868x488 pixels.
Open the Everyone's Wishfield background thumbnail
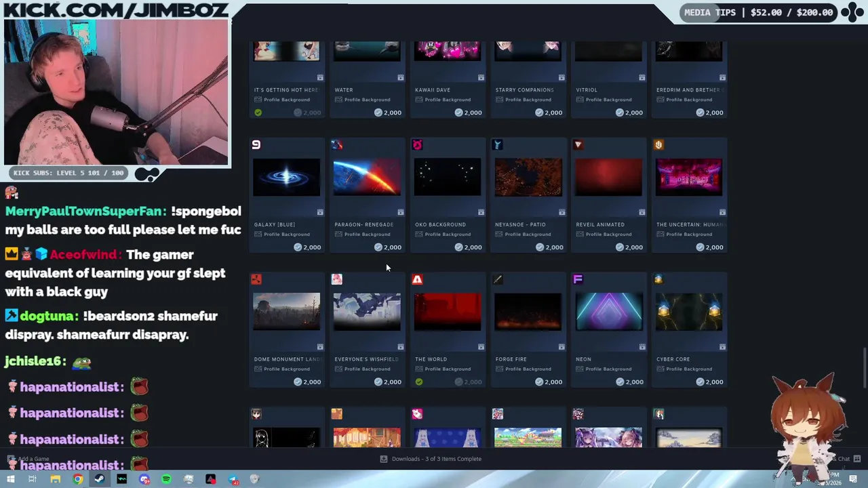367,312
